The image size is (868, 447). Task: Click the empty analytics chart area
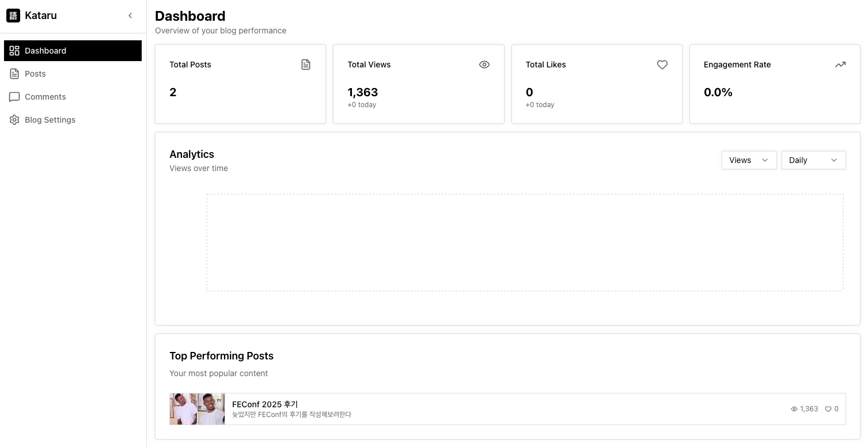tap(525, 243)
